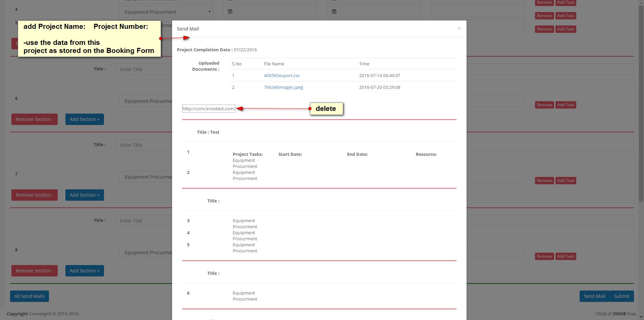Click the Uploaded Documents label

click(206, 66)
